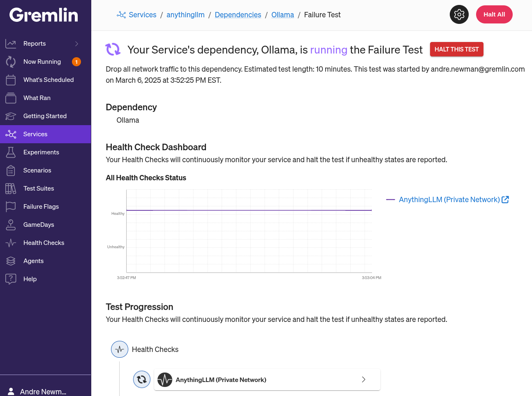Click the Agents layers icon
The image size is (532, 396).
(x=11, y=261)
